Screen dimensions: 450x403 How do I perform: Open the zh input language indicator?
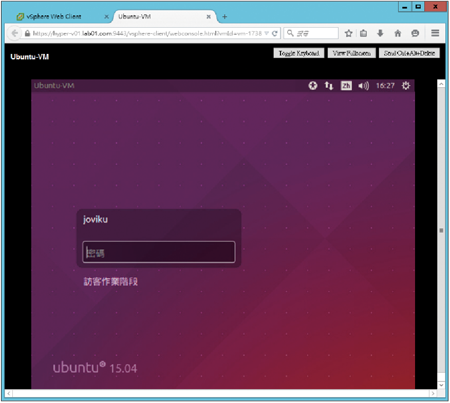346,86
